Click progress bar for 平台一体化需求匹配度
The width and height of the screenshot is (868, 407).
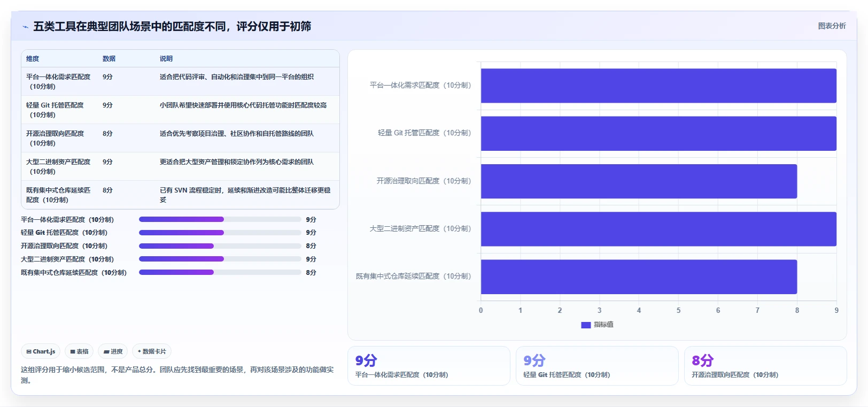(x=220, y=219)
